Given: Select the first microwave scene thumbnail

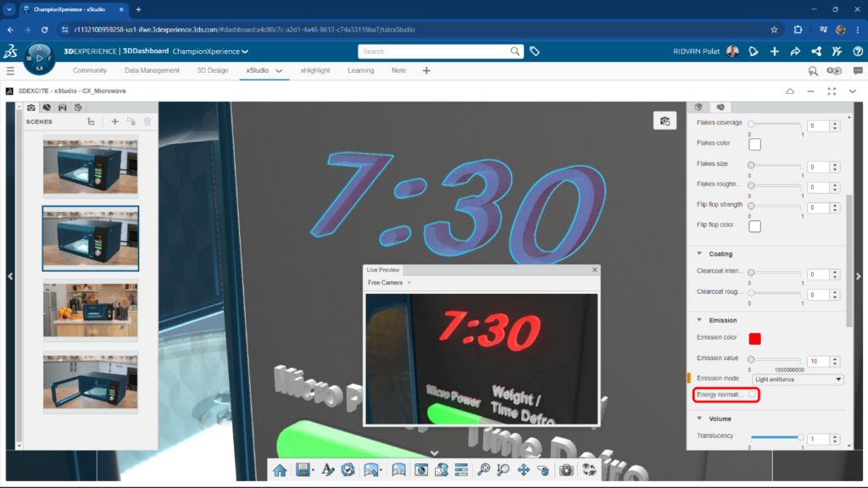Looking at the screenshot, I should click(x=91, y=167).
